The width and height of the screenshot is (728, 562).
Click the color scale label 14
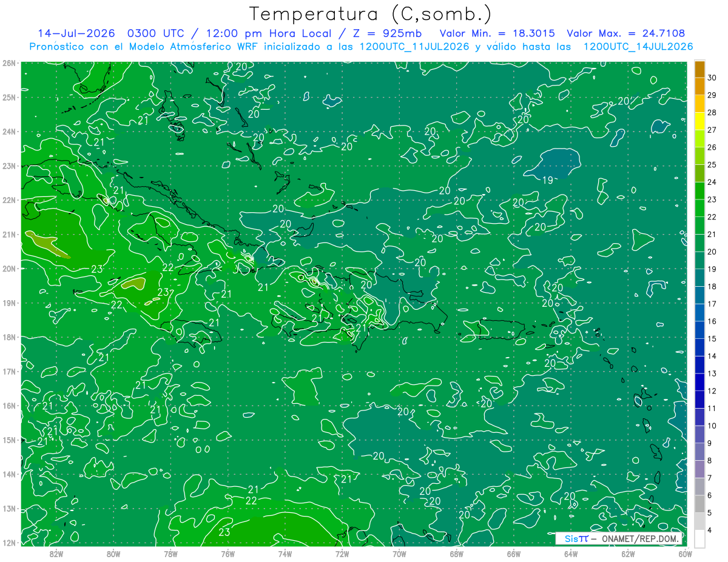coord(712,356)
